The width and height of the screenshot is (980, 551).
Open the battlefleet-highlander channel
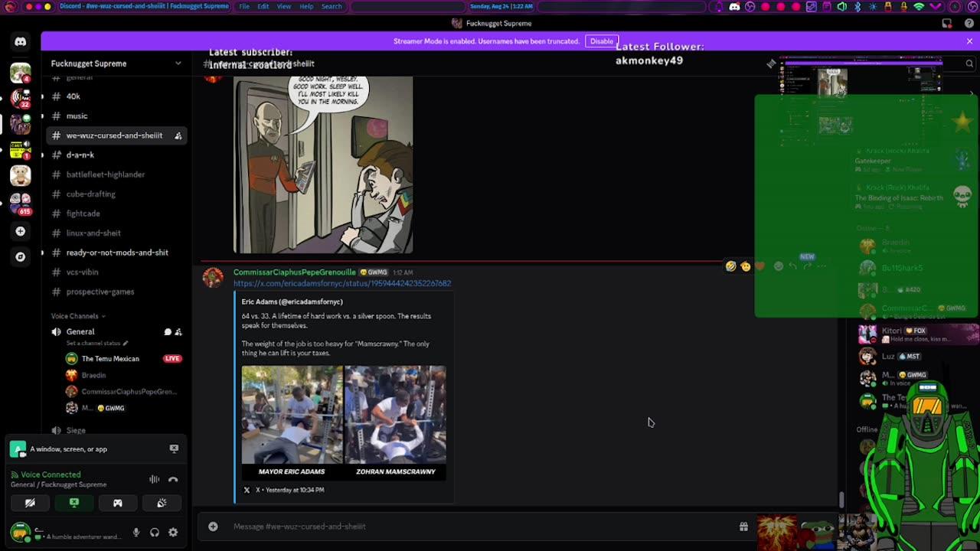(x=116, y=174)
